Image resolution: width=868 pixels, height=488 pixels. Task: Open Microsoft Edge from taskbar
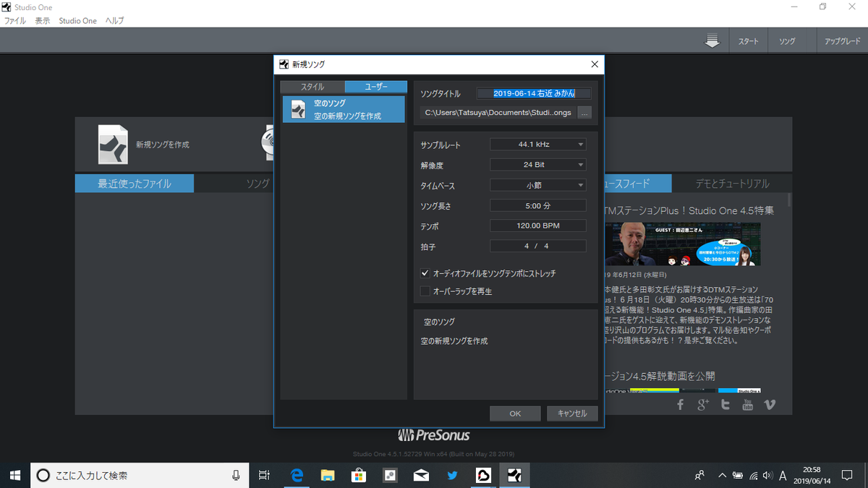[296, 475]
